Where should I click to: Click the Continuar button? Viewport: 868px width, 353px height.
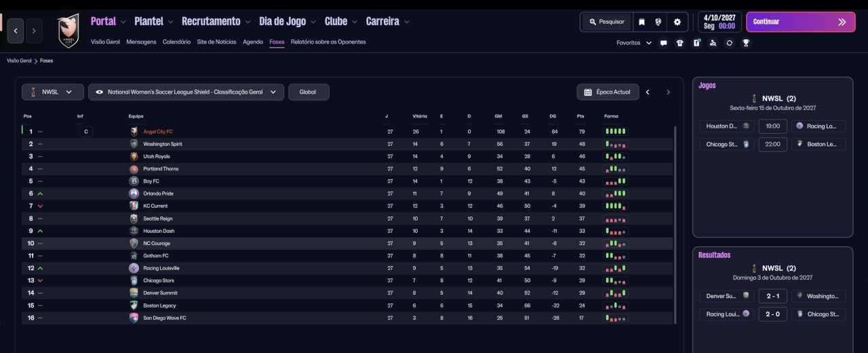(x=801, y=22)
